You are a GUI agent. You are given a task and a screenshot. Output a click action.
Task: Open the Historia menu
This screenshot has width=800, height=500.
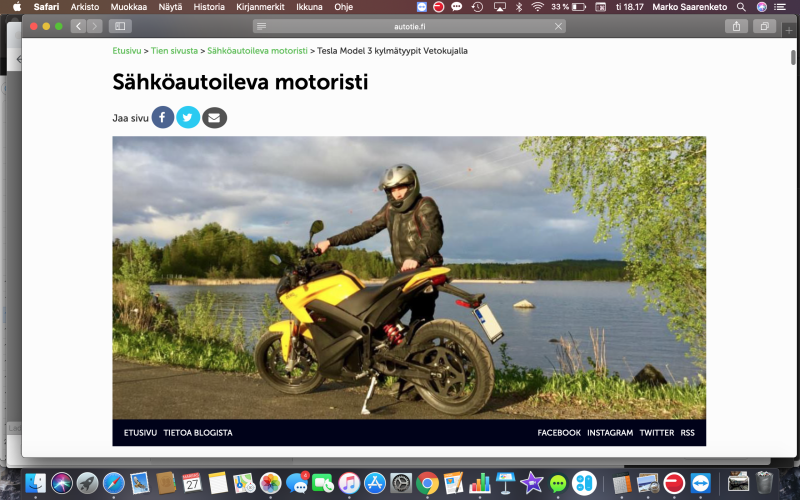tap(209, 7)
